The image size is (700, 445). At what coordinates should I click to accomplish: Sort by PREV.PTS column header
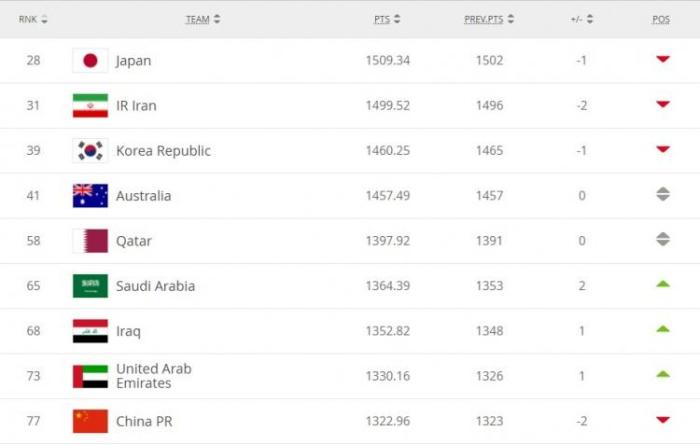pyautogui.click(x=490, y=19)
